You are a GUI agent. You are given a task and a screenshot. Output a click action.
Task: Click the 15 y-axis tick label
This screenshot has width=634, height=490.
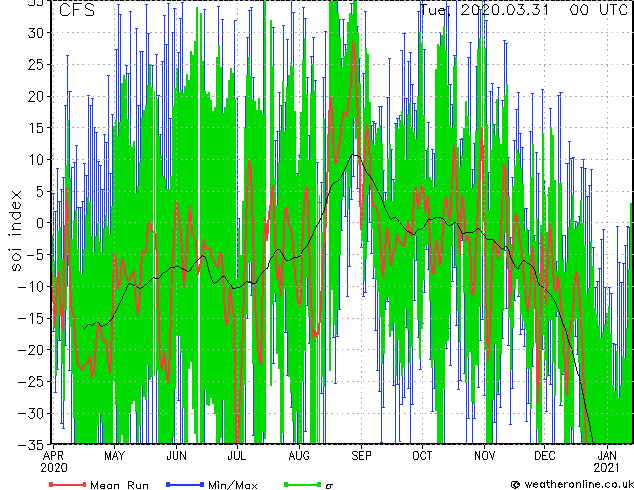[37, 128]
